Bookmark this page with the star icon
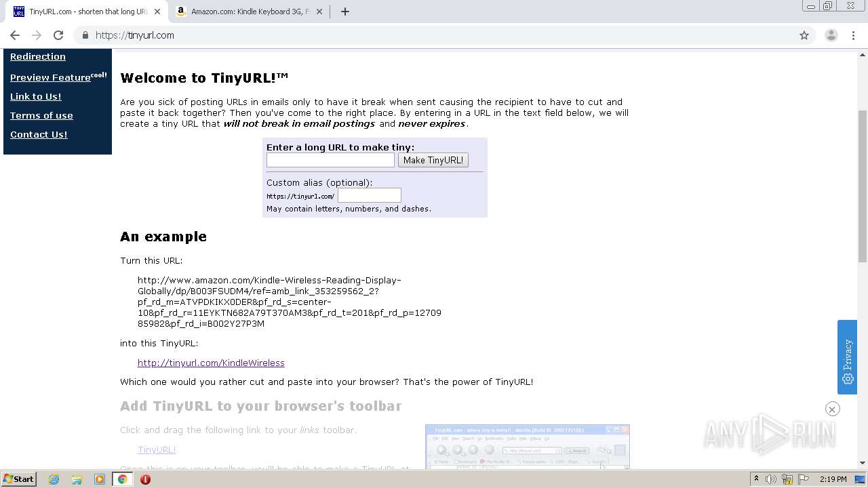Viewport: 868px width, 488px height. pyautogui.click(x=804, y=35)
